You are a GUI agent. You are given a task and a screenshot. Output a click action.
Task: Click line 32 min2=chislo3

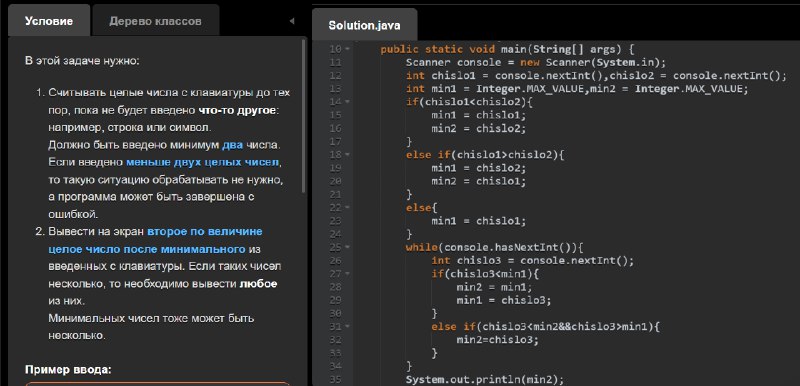point(497,340)
